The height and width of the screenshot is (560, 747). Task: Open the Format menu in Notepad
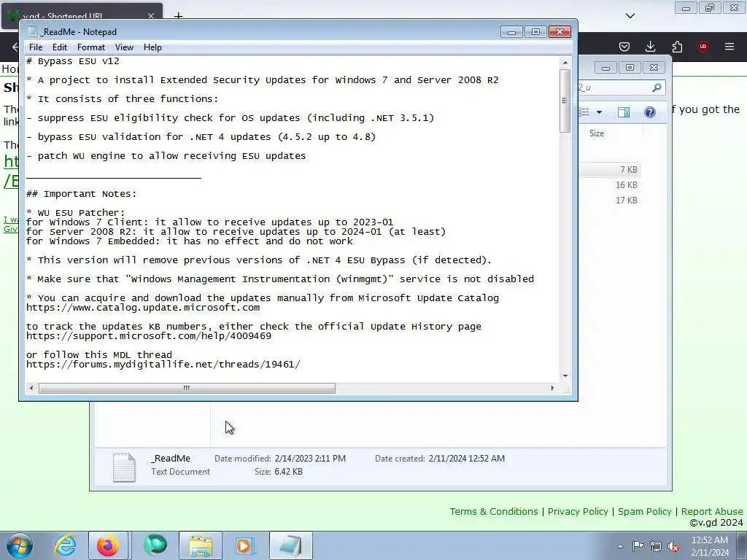(91, 47)
